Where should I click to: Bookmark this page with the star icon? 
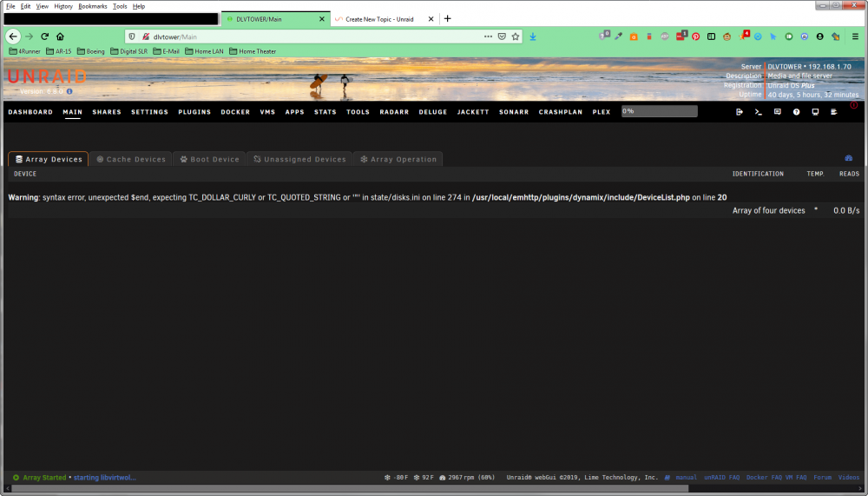point(516,36)
